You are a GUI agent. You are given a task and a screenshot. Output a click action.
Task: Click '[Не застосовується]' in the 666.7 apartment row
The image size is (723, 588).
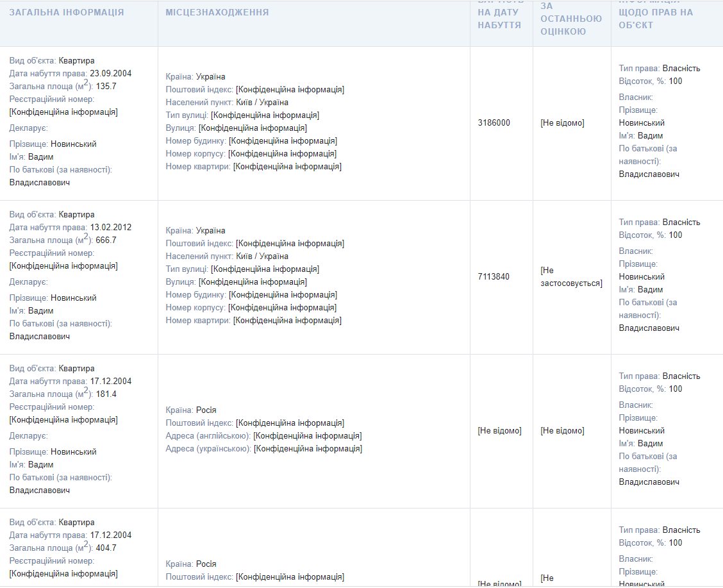571,276
